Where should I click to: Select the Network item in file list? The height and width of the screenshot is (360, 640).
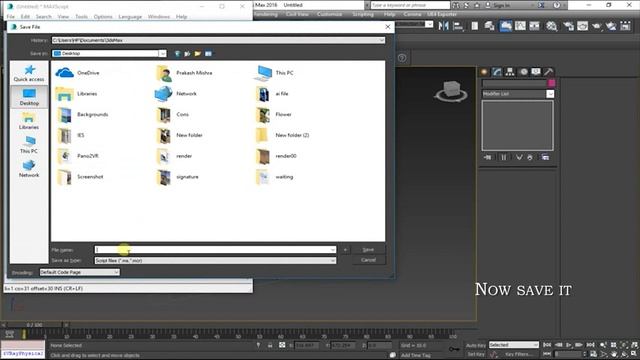[x=176, y=93]
